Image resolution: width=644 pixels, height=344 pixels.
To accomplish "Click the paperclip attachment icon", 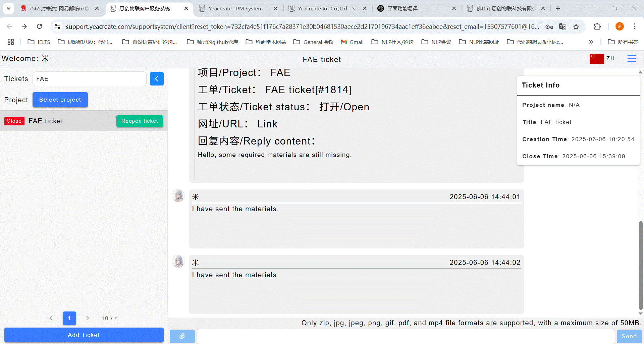I will tap(182, 336).
